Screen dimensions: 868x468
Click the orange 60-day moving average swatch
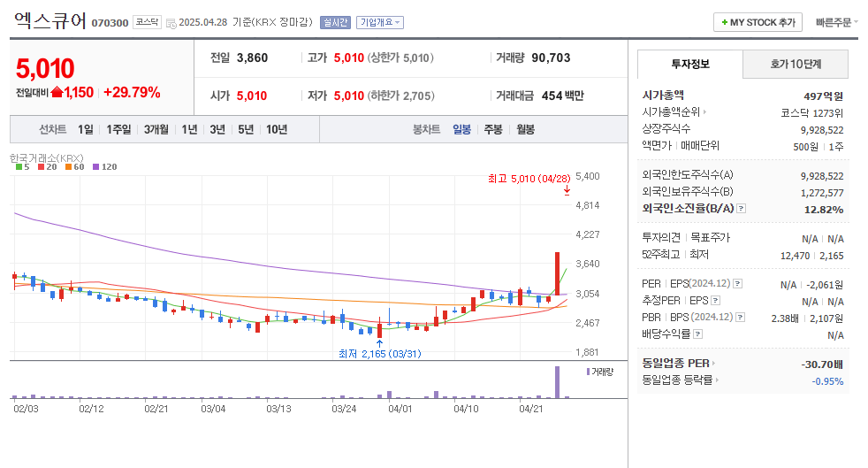click(68, 166)
